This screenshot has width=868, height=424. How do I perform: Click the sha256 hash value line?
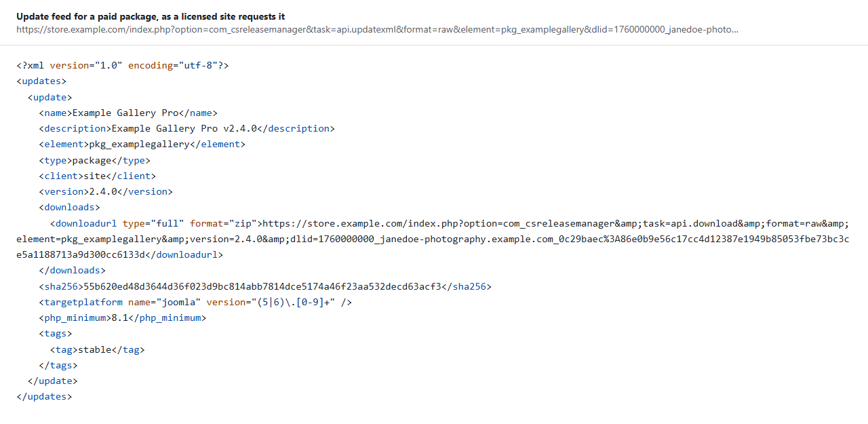point(265,286)
